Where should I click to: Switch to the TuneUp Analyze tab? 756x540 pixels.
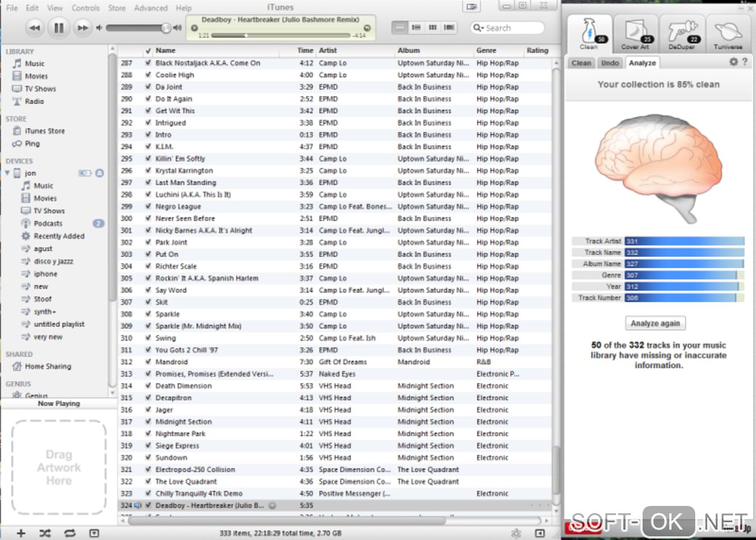click(642, 63)
